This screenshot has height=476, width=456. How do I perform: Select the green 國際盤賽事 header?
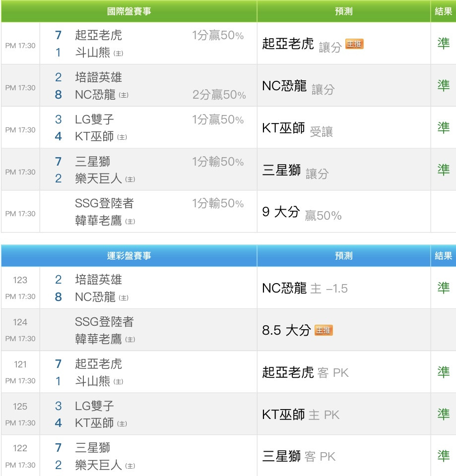point(129,11)
